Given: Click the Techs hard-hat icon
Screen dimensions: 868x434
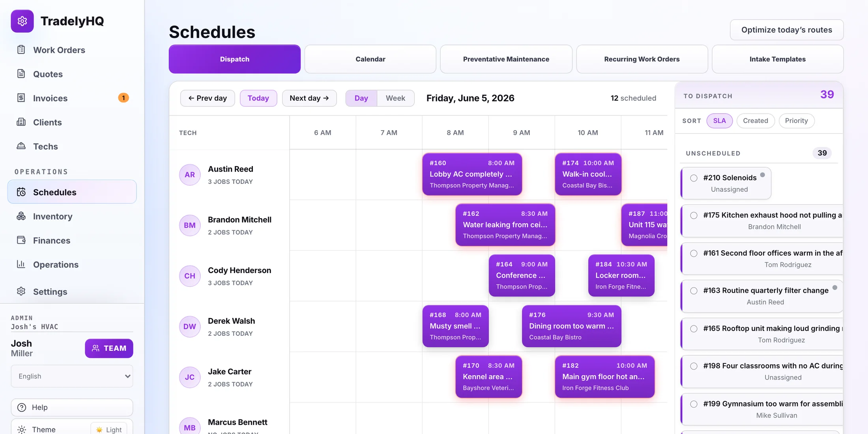Looking at the screenshot, I should click(21, 146).
